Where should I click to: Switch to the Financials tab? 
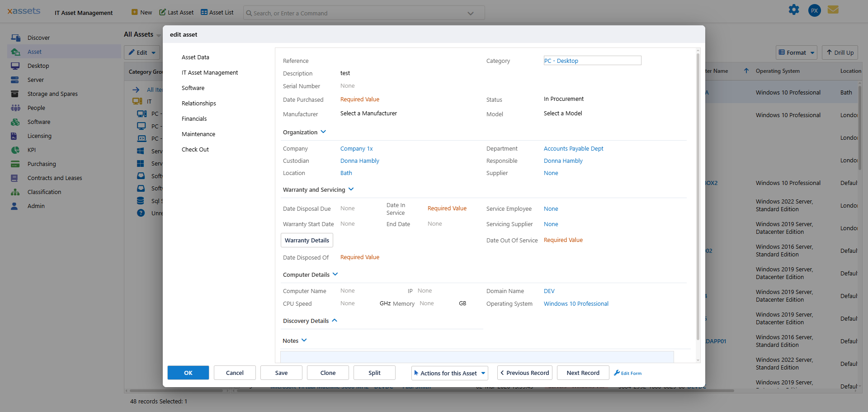click(x=194, y=118)
